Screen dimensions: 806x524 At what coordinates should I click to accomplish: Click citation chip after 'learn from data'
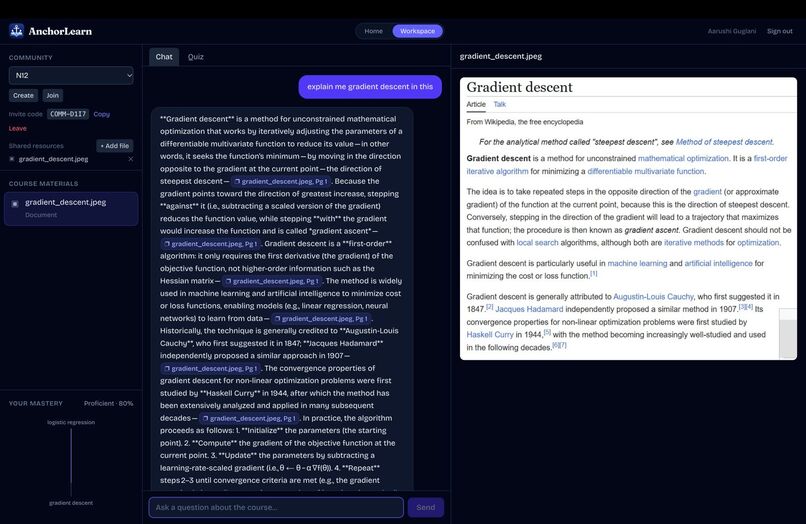[x=321, y=318]
